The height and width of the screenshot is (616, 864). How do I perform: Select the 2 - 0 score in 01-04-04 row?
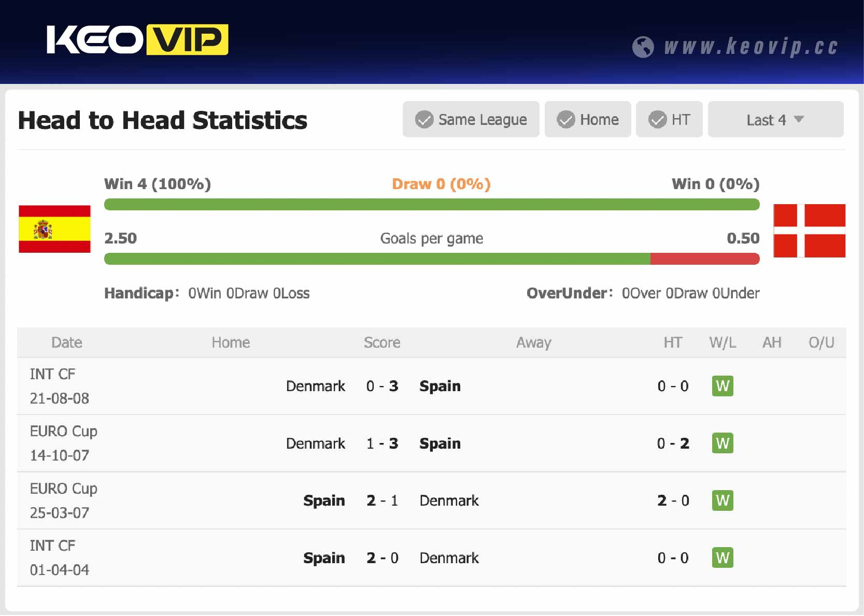(x=382, y=558)
